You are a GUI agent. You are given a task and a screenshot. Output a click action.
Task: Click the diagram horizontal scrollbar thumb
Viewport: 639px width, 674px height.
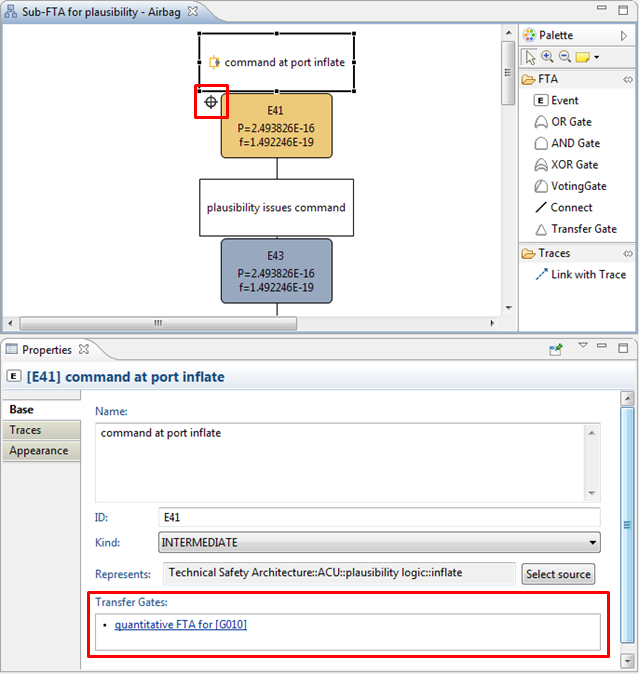158,323
